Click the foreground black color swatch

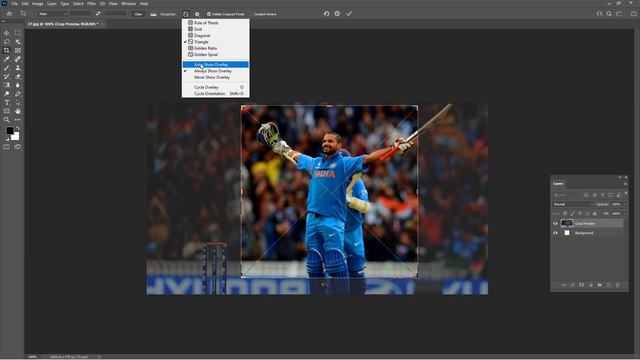(x=10, y=131)
